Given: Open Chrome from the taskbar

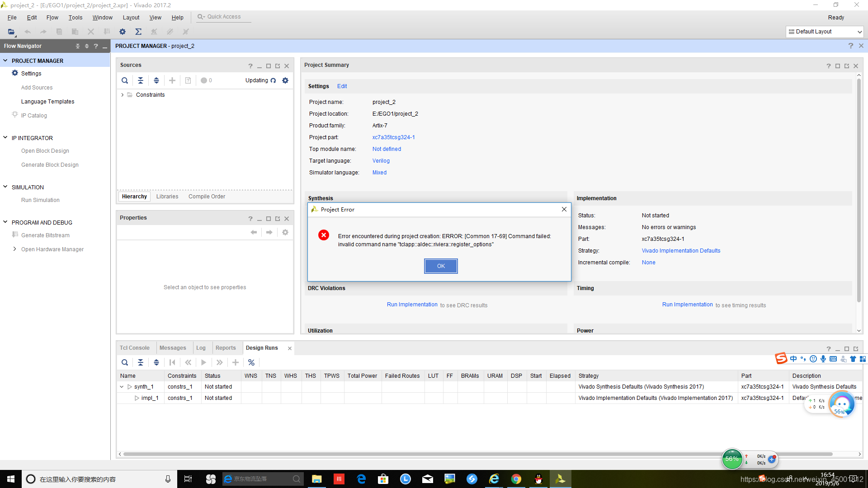Looking at the screenshot, I should 516,479.
